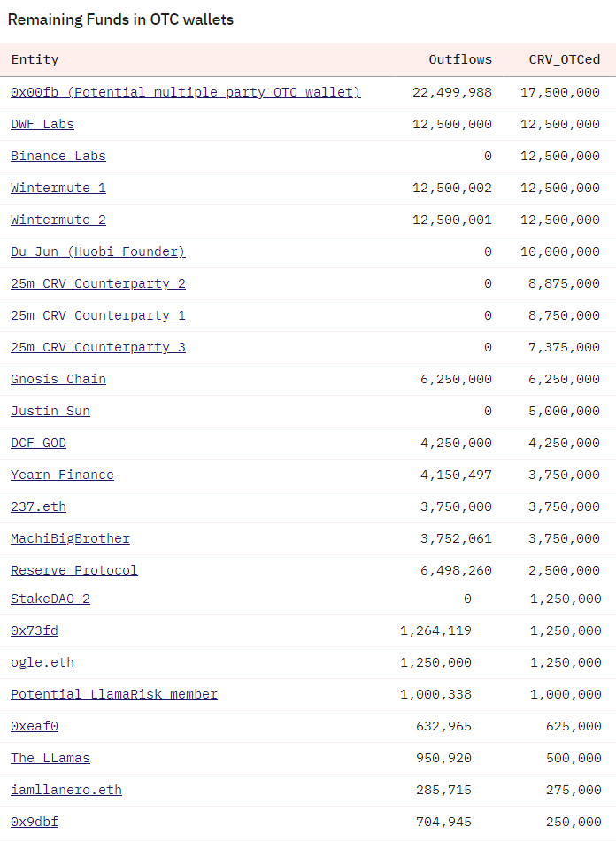Follow the Potential LlamaRisk member link
616x842 pixels.
[x=114, y=694]
